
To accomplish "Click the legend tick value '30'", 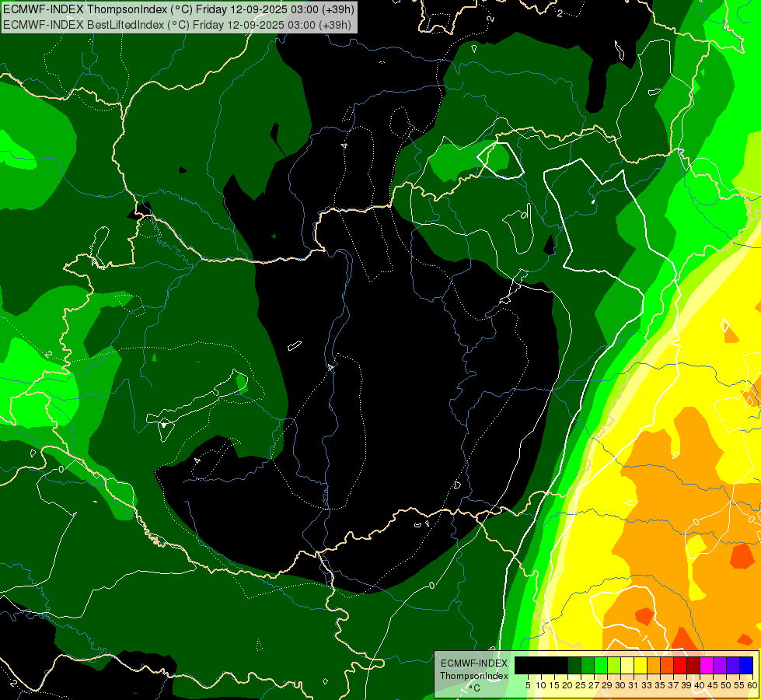I will pos(620,685).
